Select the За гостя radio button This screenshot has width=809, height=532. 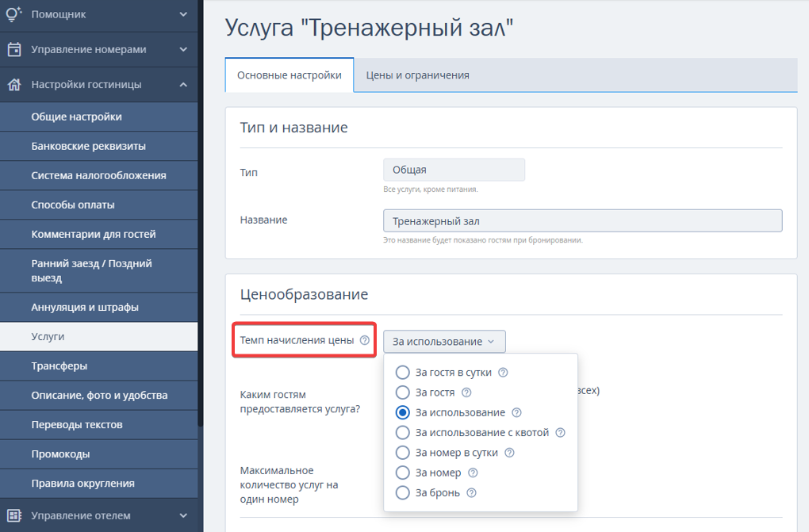pos(402,392)
